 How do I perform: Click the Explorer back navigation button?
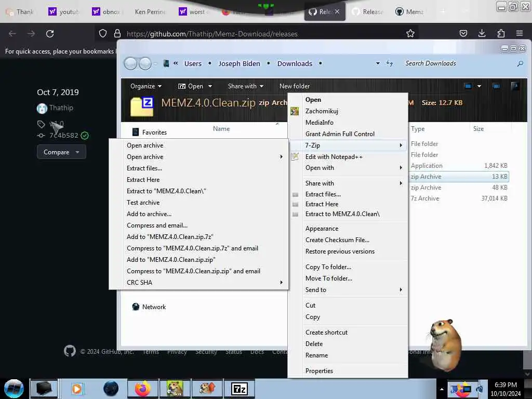pyautogui.click(x=130, y=63)
